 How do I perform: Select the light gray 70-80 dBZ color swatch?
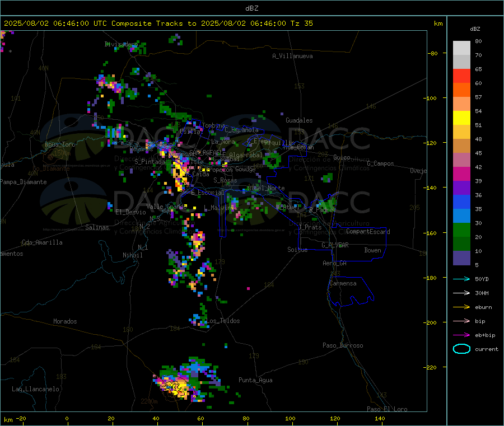click(x=461, y=48)
